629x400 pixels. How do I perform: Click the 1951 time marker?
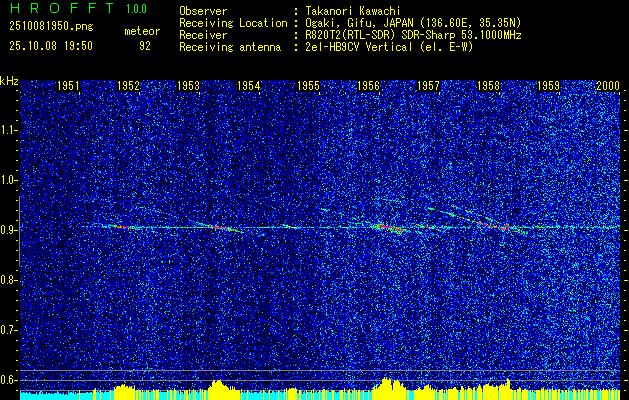tap(68, 87)
